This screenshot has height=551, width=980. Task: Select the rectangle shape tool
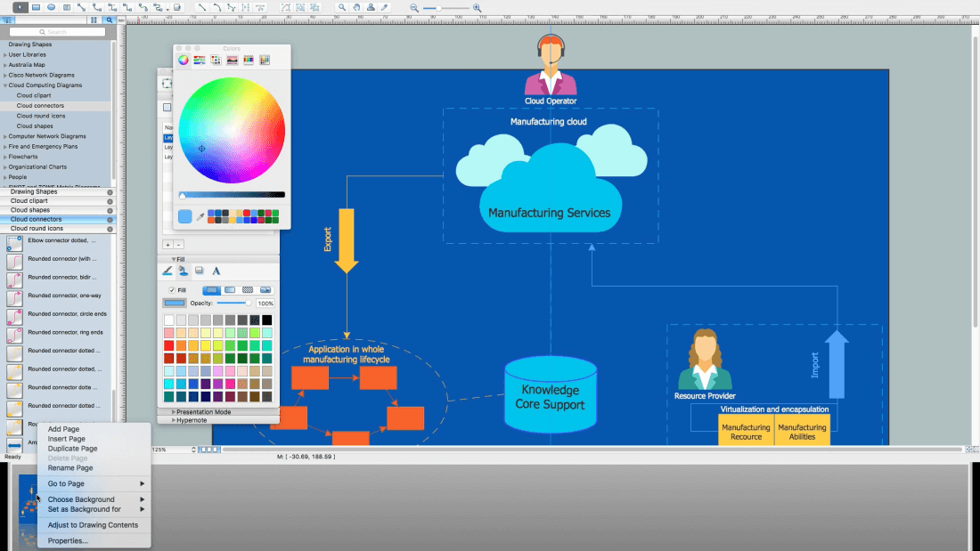(x=37, y=7)
